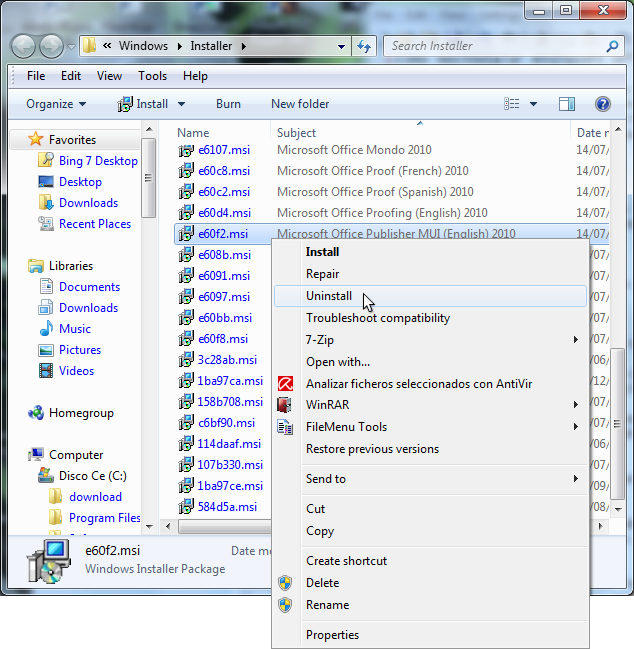This screenshot has width=634, height=649.
Task: Expand the Install button dropdown arrow
Action: point(181,104)
